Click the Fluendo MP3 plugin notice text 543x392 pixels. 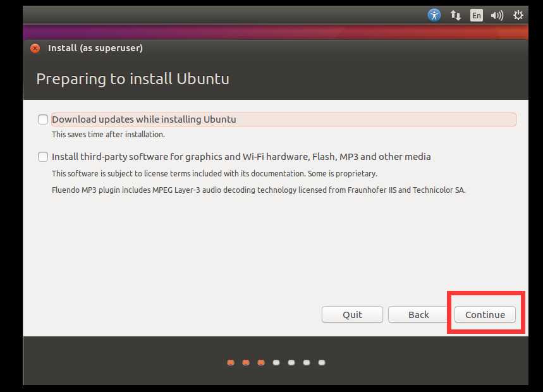point(259,190)
